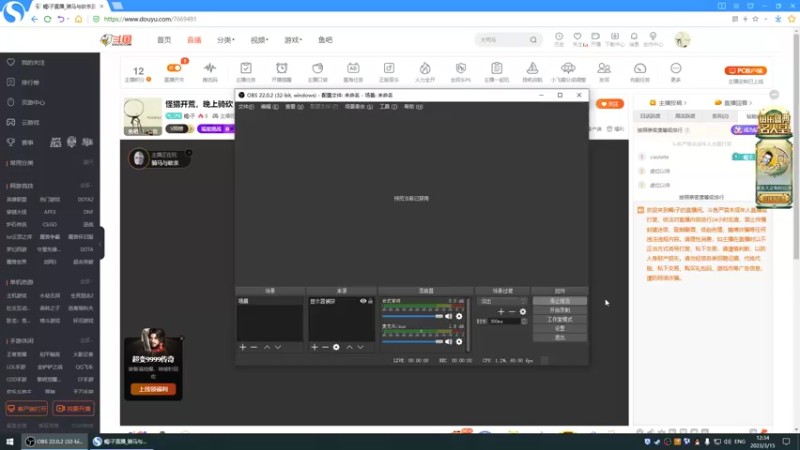Switch to the OBS 22.0.2 taskbar item

tap(54, 441)
